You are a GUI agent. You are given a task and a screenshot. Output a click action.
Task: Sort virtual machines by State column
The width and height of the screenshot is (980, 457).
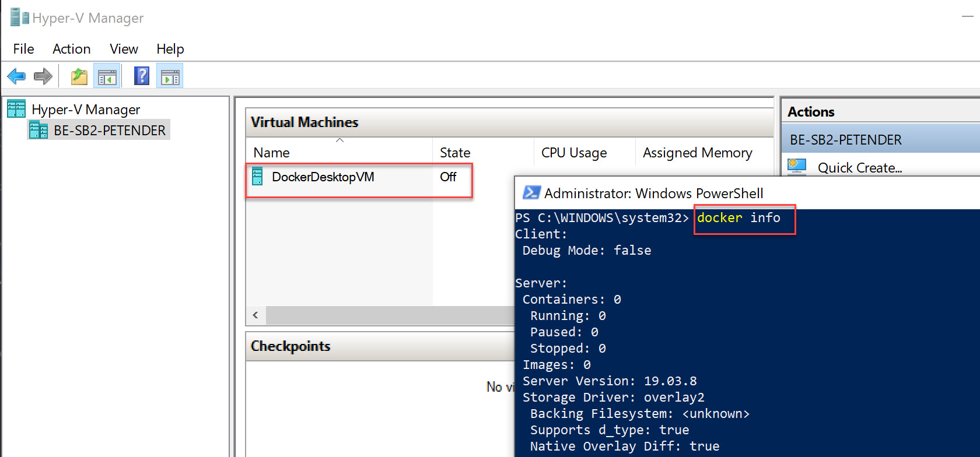click(x=455, y=153)
